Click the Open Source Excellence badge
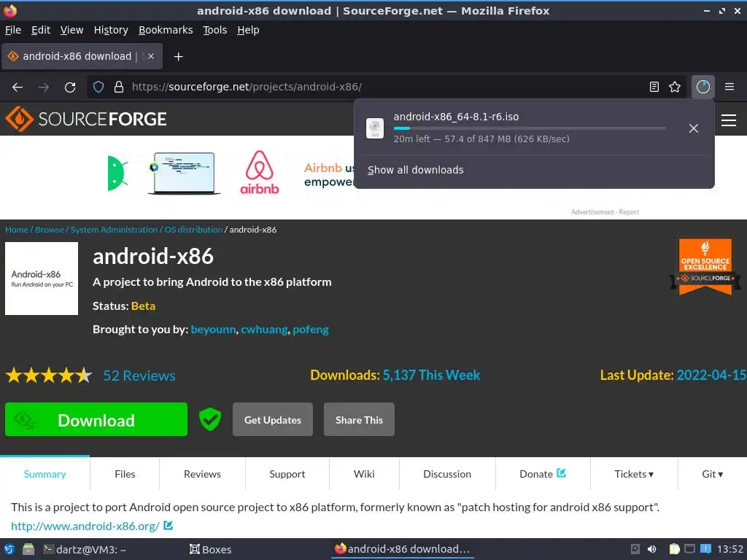The image size is (747, 560). click(x=705, y=267)
